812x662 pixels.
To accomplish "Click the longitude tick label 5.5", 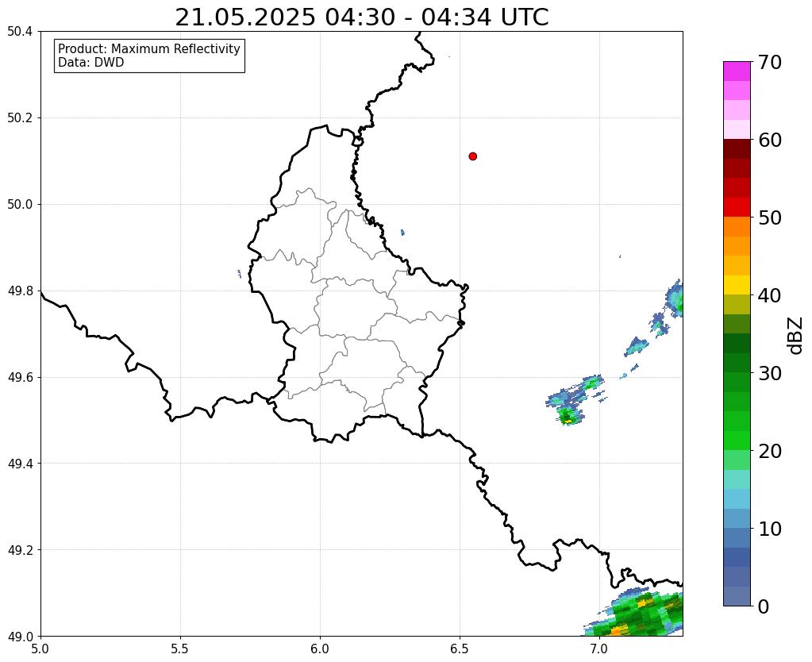I will (180, 649).
